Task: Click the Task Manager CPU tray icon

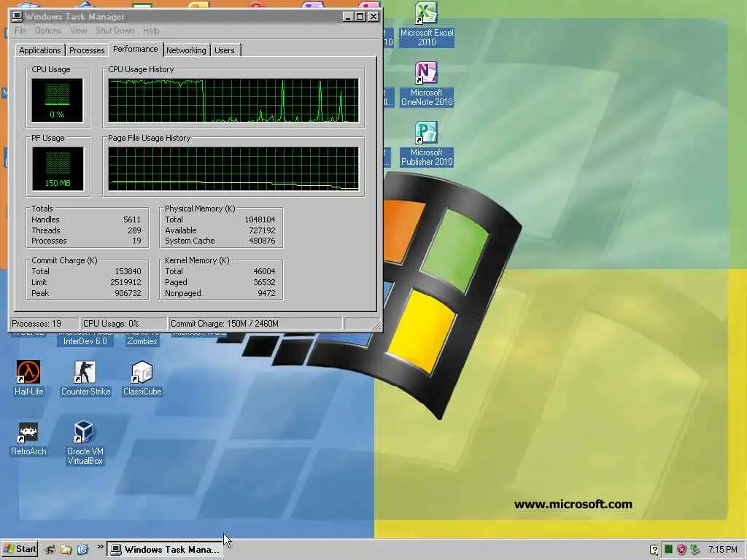Action: click(x=668, y=550)
